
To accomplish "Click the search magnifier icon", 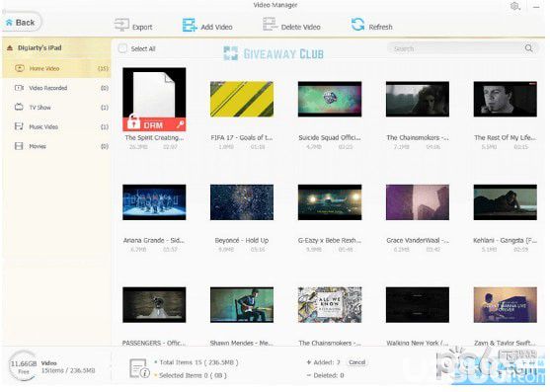I will pos(528,48).
